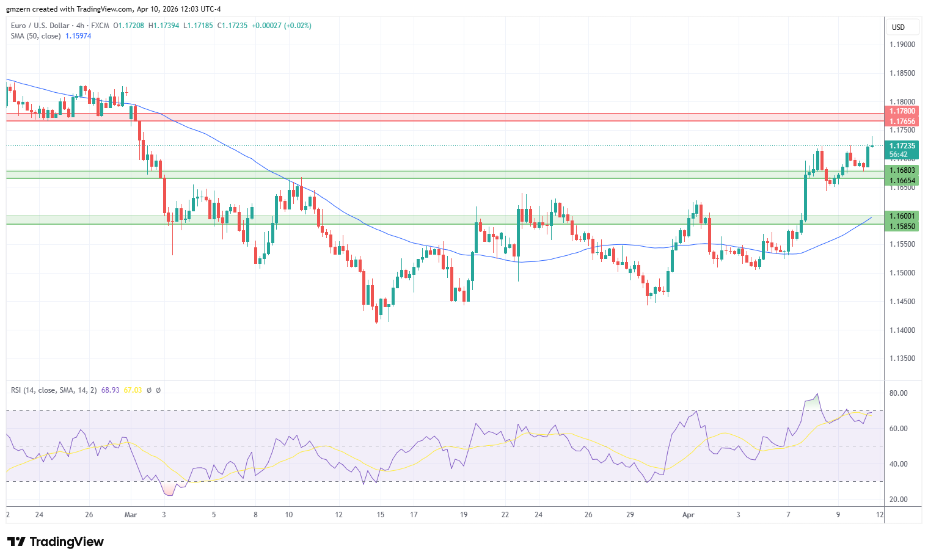Click the SMA value 1.15974
This screenshot has width=928, height=560.
(78, 36)
